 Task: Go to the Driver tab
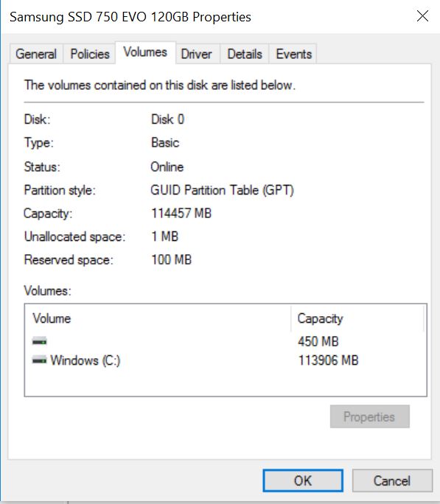[196, 54]
